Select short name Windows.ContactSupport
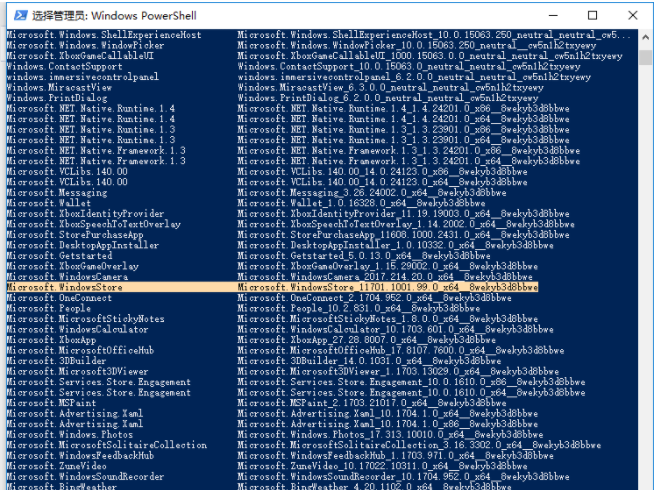Viewport: 654px width, 490px height. pos(65,66)
